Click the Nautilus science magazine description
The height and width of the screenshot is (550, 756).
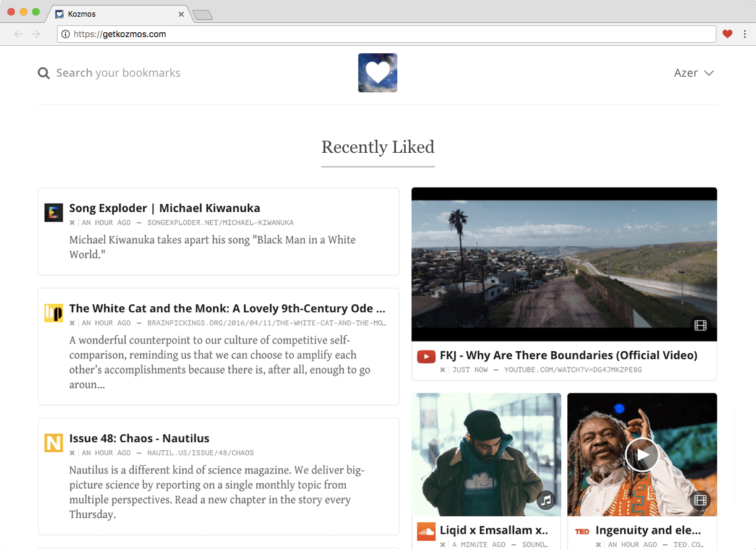click(x=217, y=492)
